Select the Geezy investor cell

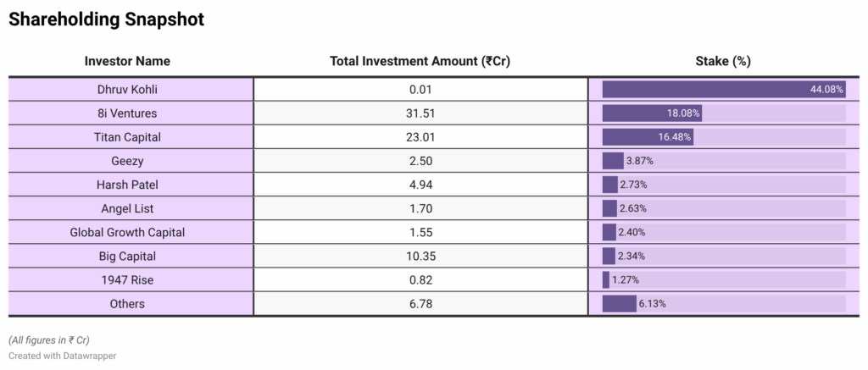[x=128, y=160]
